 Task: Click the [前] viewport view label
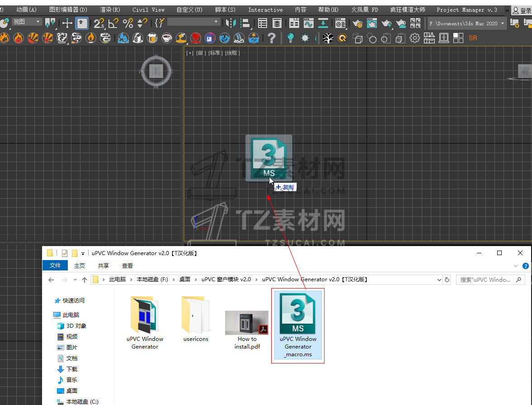[201, 53]
